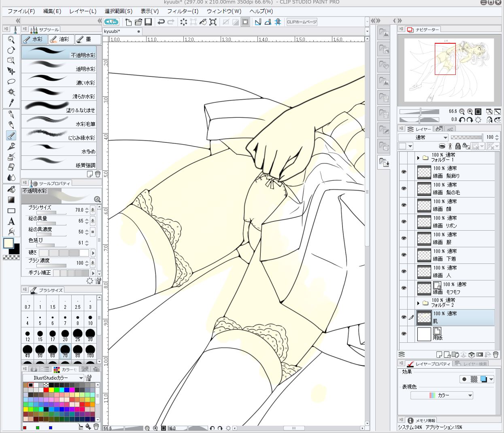Image resolution: width=504 pixels, height=433 pixels.
Task: Select the Decoration flower tool
Action: click(11, 146)
